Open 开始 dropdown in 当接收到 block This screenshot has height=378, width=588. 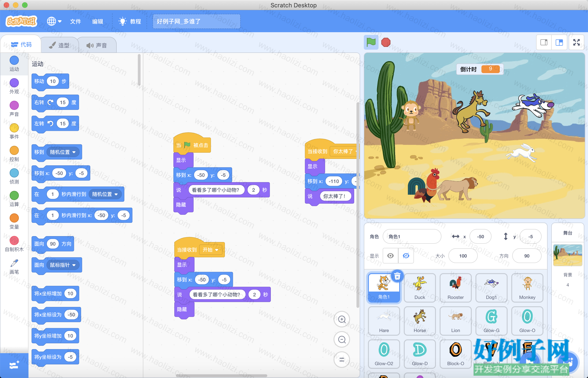coord(211,250)
